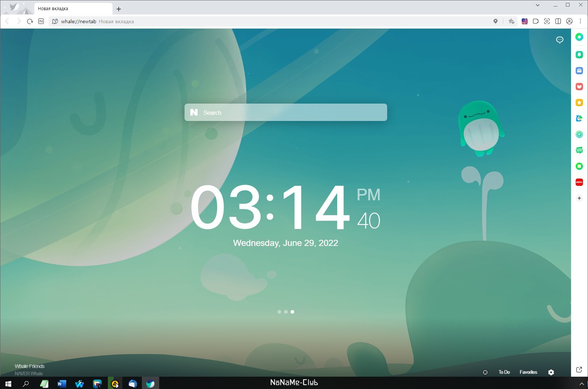Open the translation flag extension icon
The height and width of the screenshot is (389, 588).
click(x=524, y=21)
